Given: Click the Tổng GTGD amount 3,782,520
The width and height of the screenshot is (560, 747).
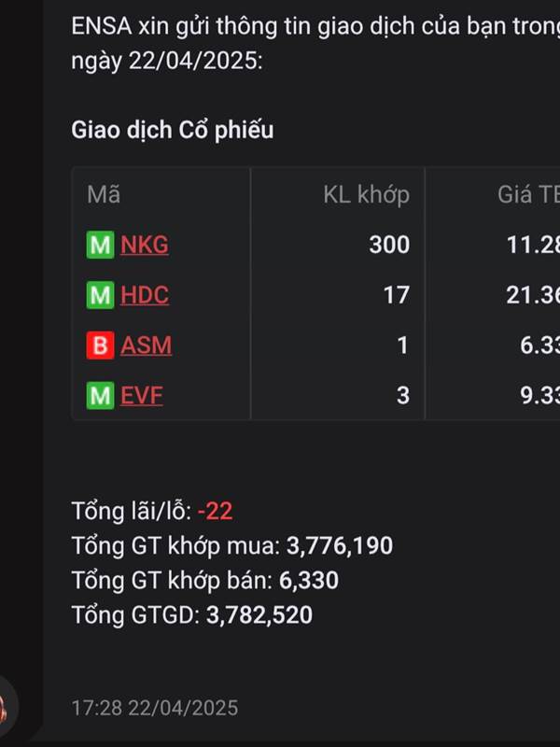Looking at the screenshot, I should click(259, 614).
